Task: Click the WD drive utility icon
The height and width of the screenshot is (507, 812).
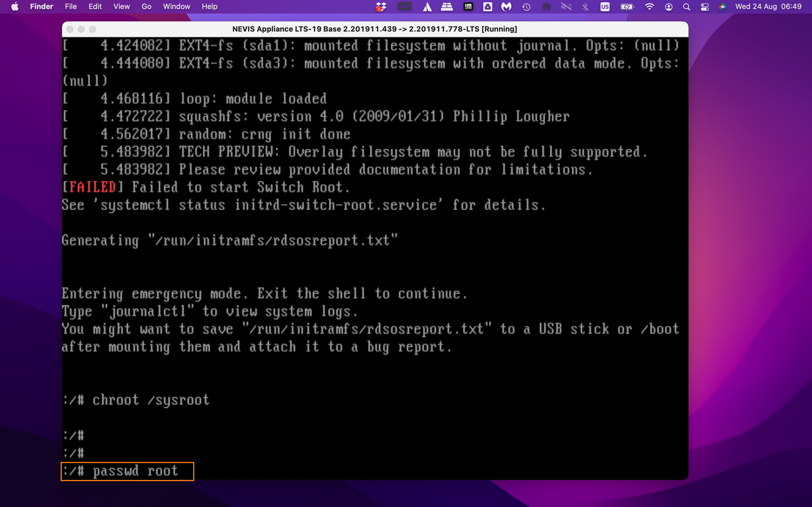Action: [404, 7]
